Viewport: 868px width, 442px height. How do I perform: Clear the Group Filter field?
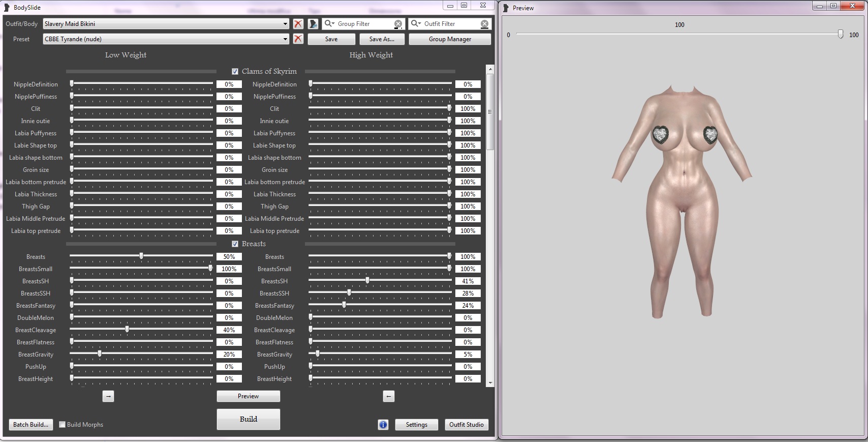click(398, 24)
